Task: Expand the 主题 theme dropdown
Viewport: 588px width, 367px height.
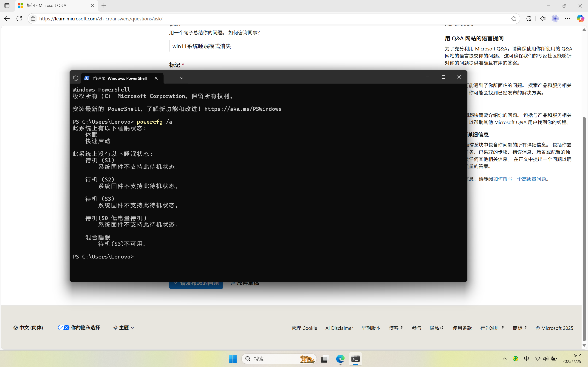Action: (x=123, y=328)
